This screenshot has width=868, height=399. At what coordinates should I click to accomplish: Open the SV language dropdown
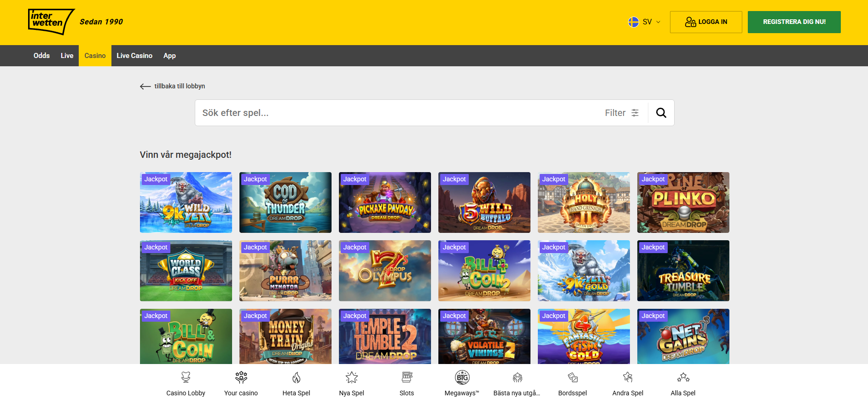644,22
